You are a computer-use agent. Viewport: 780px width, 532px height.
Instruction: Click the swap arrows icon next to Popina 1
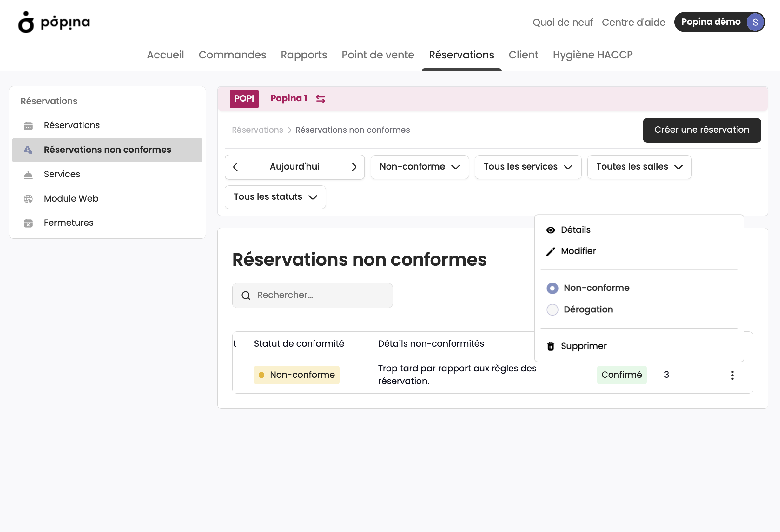point(321,99)
